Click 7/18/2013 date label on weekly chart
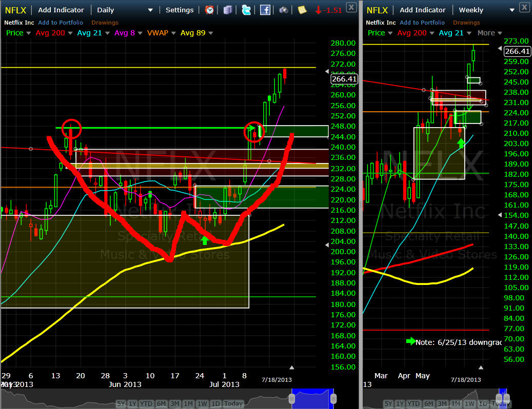This screenshot has height=409, width=532. tap(465, 379)
